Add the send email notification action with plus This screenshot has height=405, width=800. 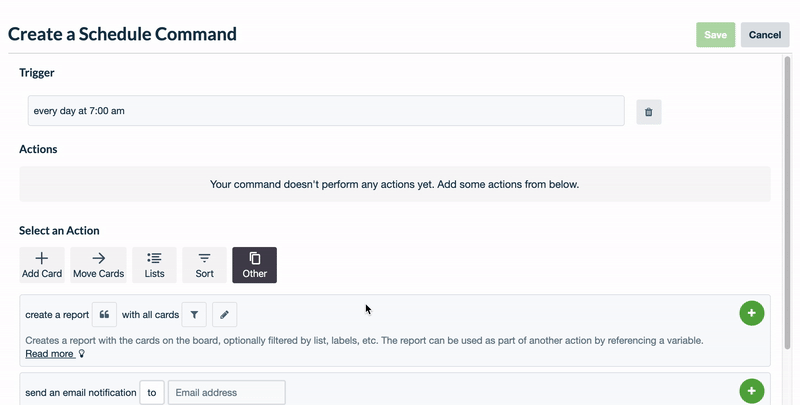click(752, 391)
